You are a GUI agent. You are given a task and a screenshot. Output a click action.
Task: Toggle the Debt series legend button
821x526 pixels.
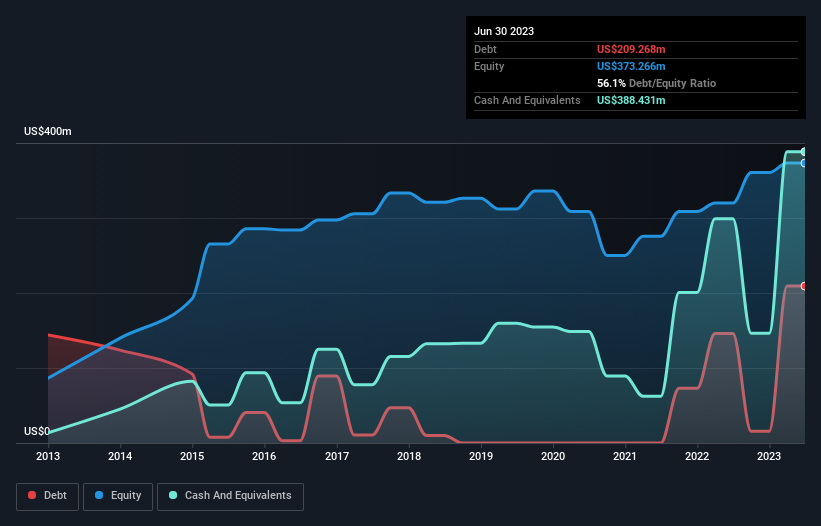[48, 496]
